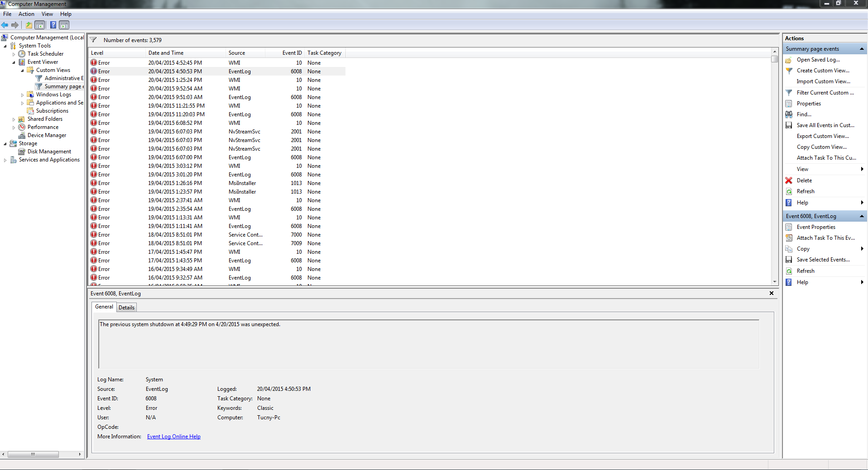
Task: Collapse the Event Viewer tree node
Action: click(14, 62)
